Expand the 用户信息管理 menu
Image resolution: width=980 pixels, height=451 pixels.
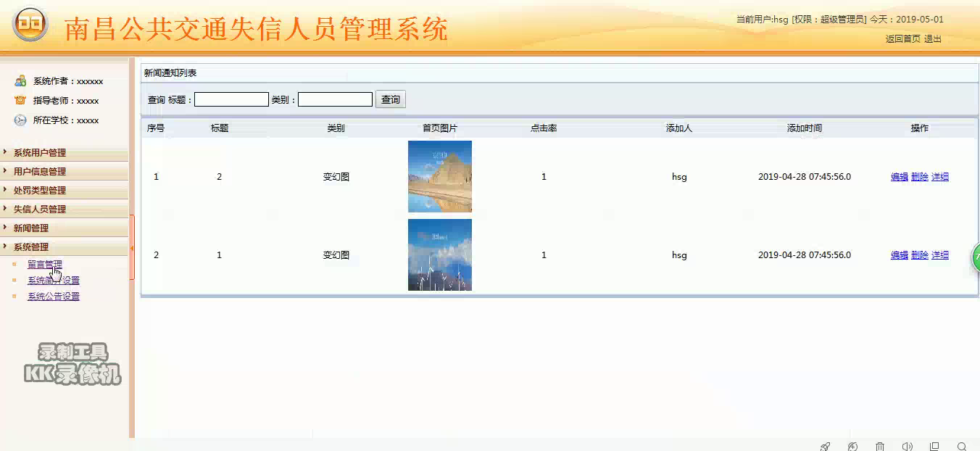coord(64,171)
